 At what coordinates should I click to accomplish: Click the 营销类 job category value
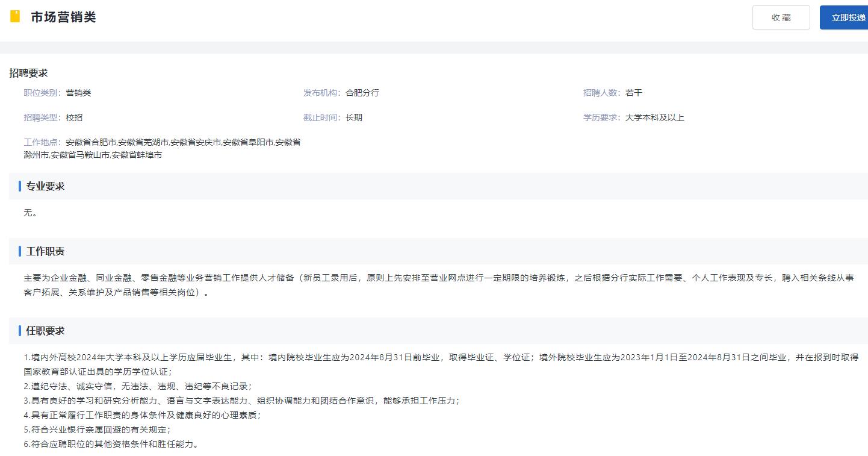pos(78,93)
